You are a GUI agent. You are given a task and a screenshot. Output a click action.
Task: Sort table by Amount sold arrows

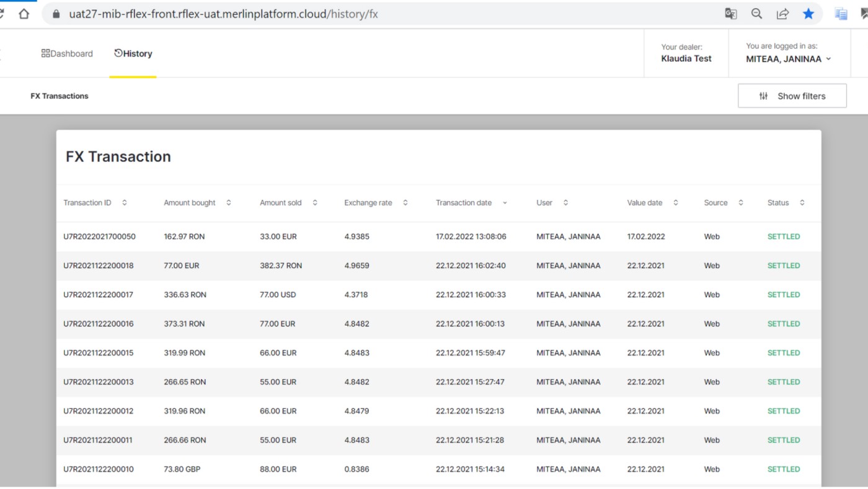[x=315, y=203]
